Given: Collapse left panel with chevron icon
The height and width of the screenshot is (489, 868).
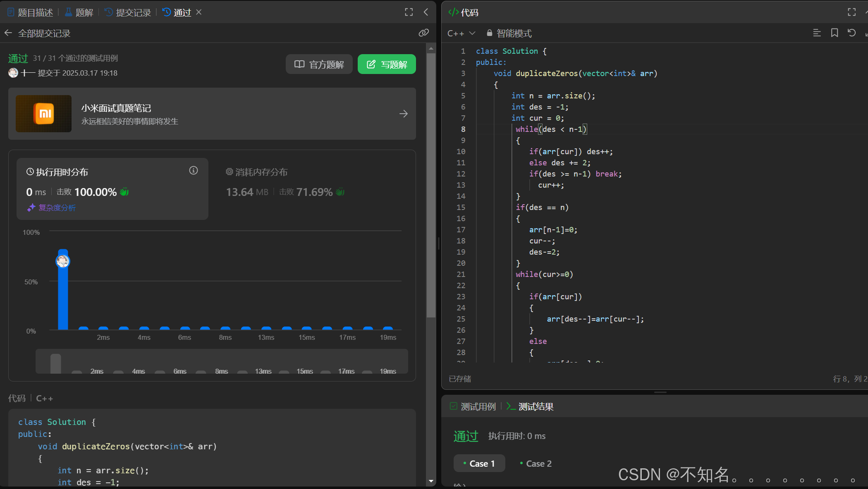Looking at the screenshot, I should coord(426,12).
